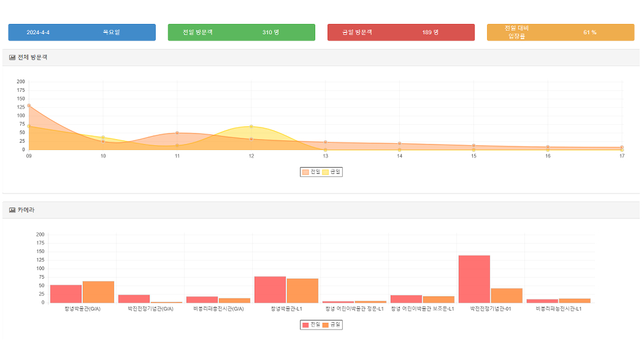Click the orange data point at hour 11
The image size is (644, 362).
coord(177,133)
